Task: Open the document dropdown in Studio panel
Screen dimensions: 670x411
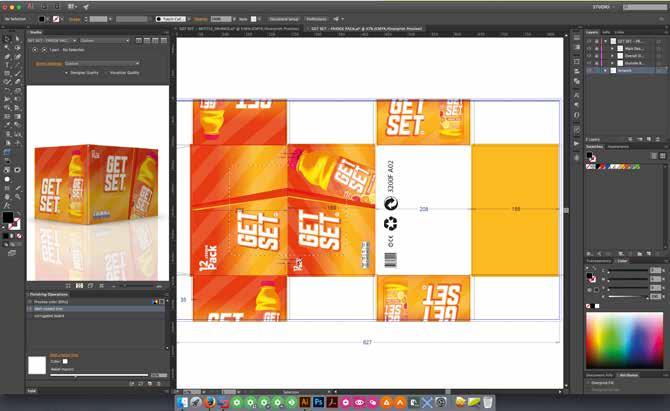Action: click(x=52, y=41)
